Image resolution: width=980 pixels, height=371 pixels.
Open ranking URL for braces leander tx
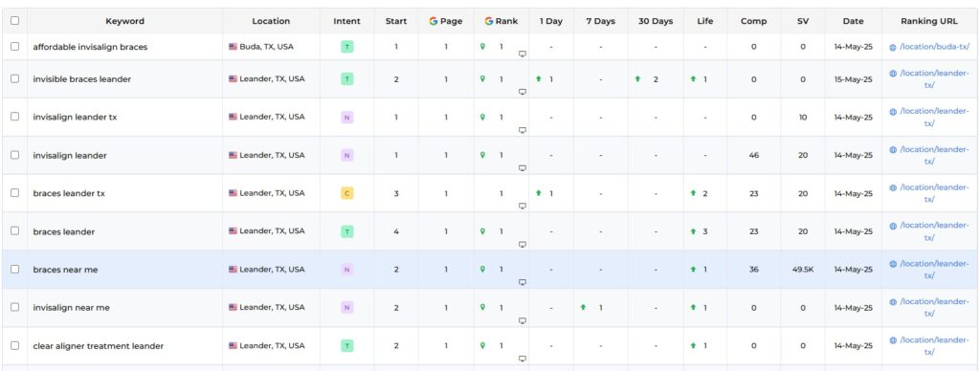click(x=934, y=193)
